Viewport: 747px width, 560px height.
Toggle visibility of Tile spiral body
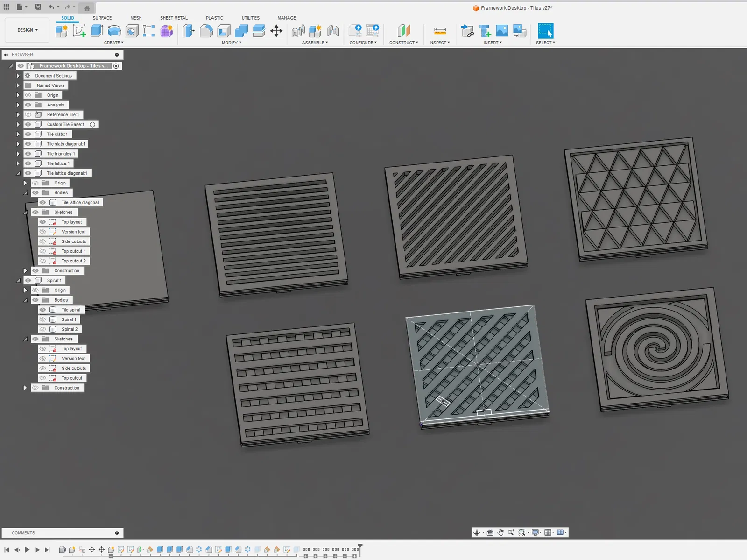(x=43, y=310)
